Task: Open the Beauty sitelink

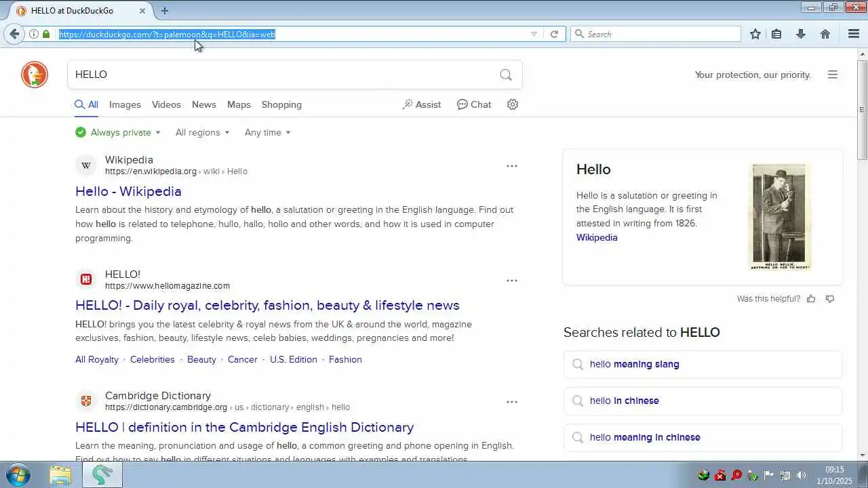Action: pos(201,359)
